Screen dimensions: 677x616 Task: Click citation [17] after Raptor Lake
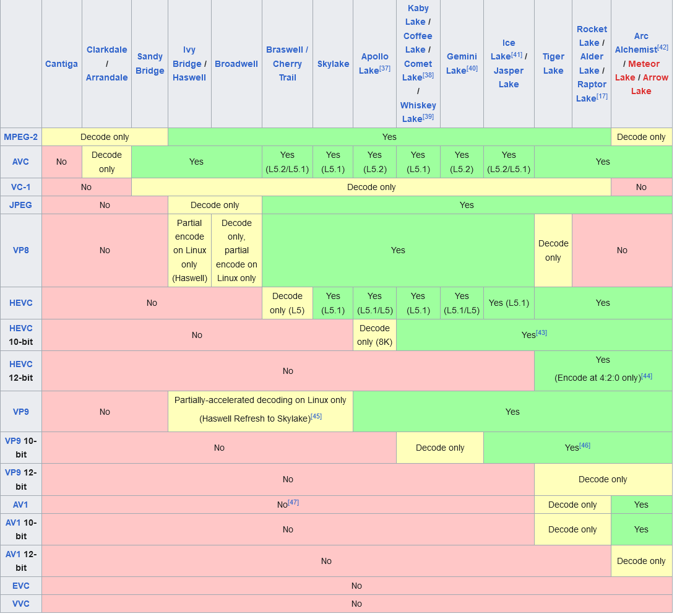coord(602,96)
